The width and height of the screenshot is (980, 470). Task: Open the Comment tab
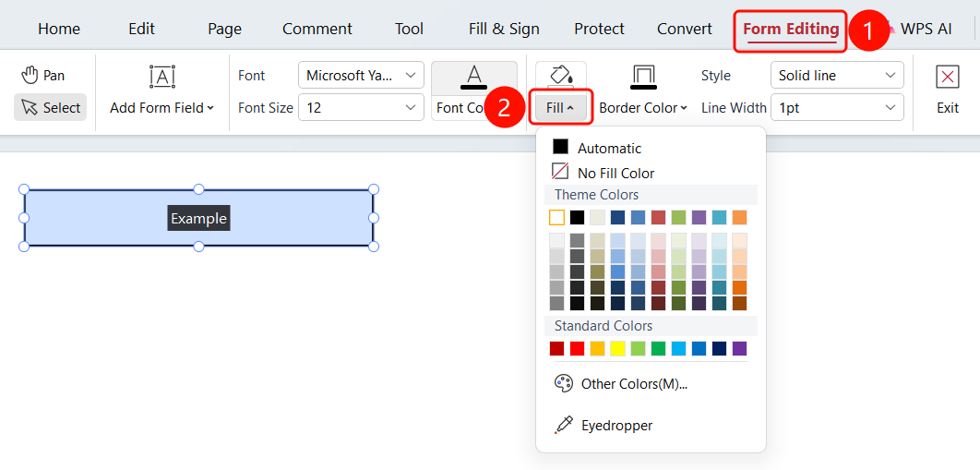tap(317, 29)
